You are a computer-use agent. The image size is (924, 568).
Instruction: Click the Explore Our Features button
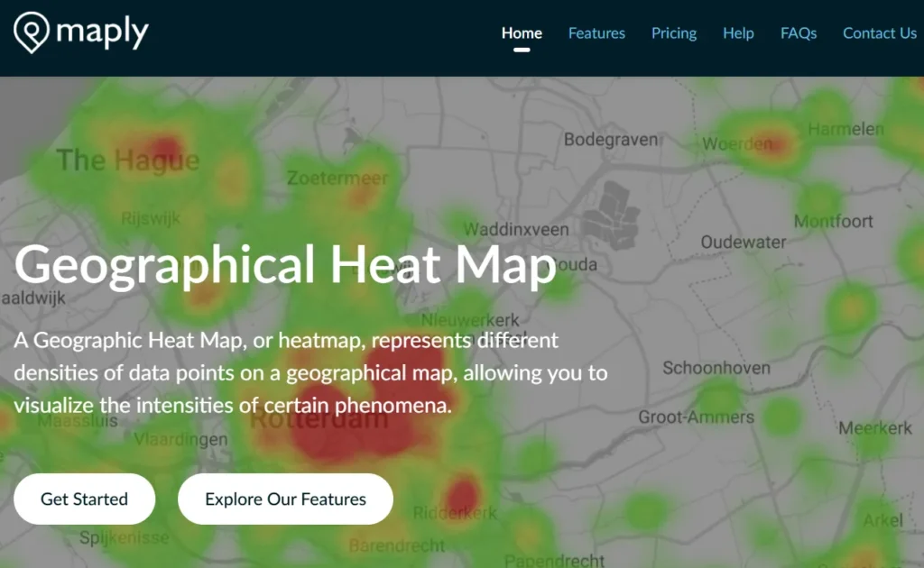tap(284, 499)
